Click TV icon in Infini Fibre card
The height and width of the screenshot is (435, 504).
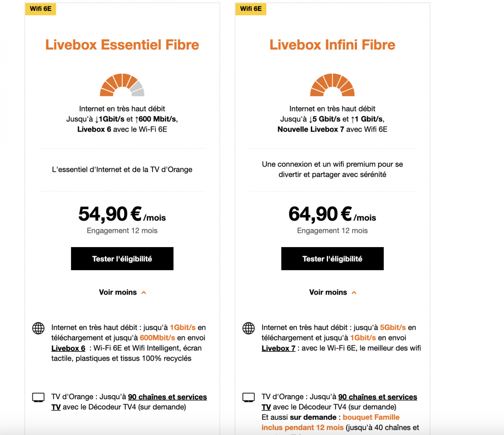[x=249, y=397]
